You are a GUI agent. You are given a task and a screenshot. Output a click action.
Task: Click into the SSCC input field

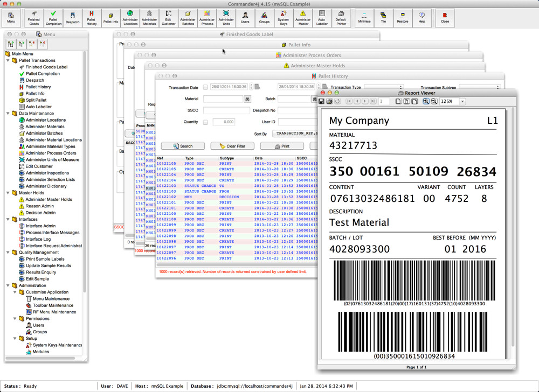pos(226,110)
